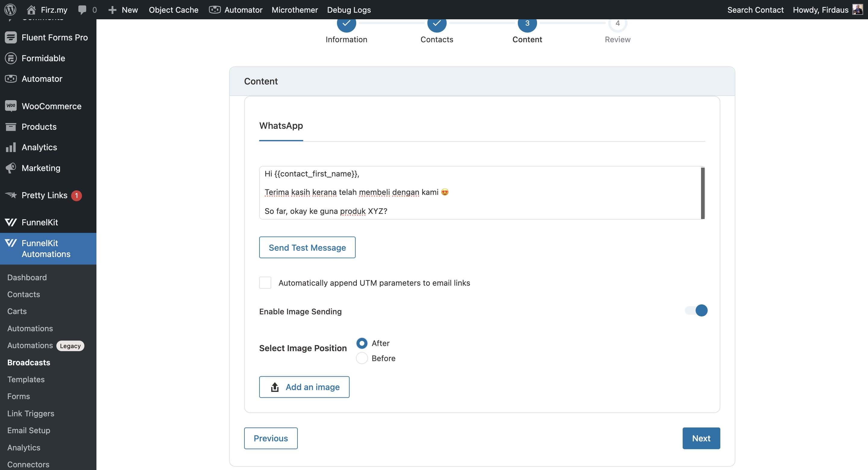Click the Pretty Links star icon
The height and width of the screenshot is (470, 868).
(x=11, y=195)
